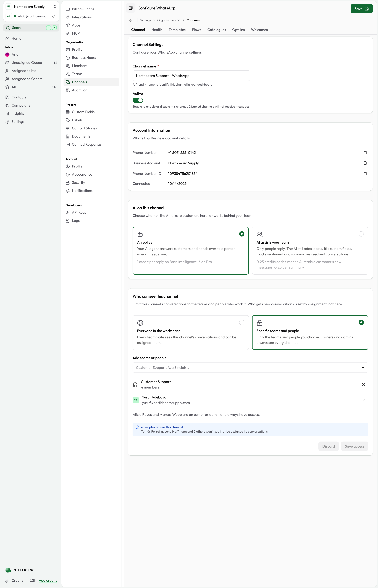Switch to the Health tab

[x=157, y=30]
